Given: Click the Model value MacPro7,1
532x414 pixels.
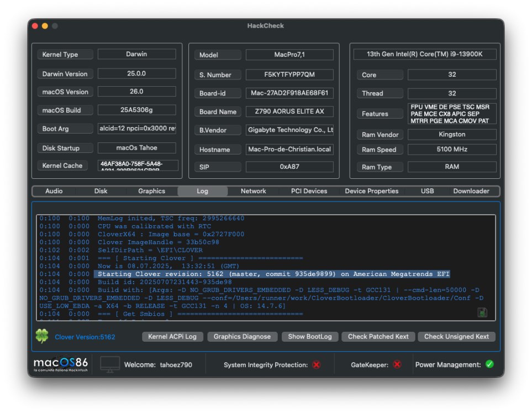Looking at the screenshot, I should tap(289, 55).
